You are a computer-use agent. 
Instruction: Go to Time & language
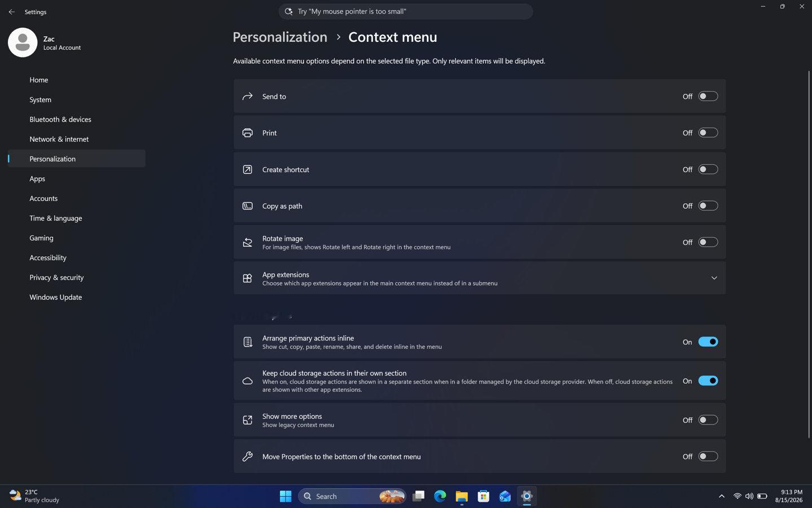[x=77, y=218]
